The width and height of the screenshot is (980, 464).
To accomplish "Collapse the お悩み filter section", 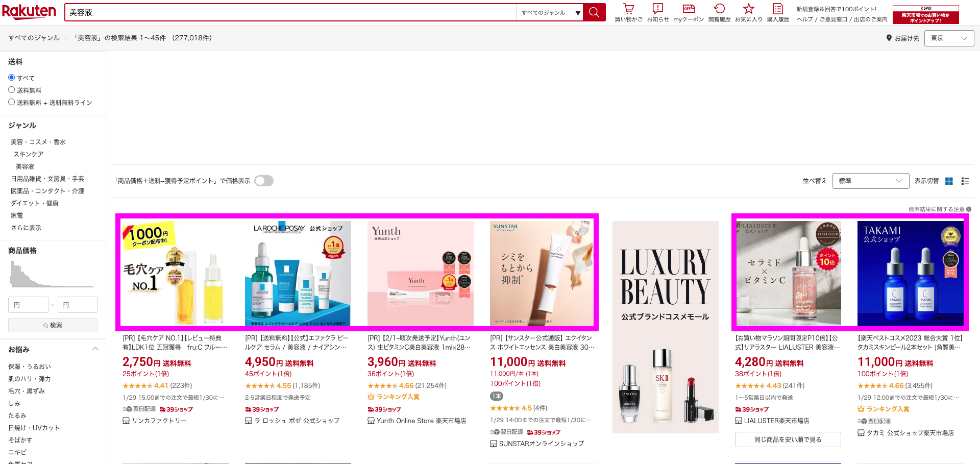I will [x=95, y=349].
